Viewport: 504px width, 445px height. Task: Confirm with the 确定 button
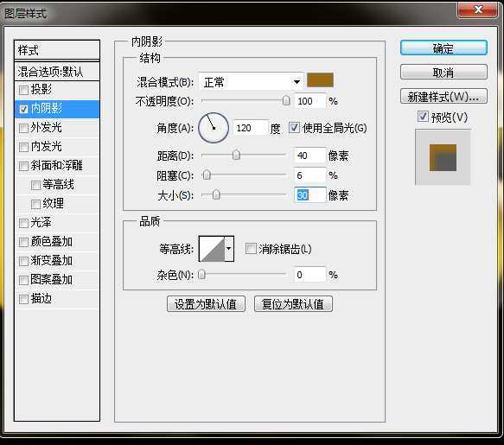443,48
